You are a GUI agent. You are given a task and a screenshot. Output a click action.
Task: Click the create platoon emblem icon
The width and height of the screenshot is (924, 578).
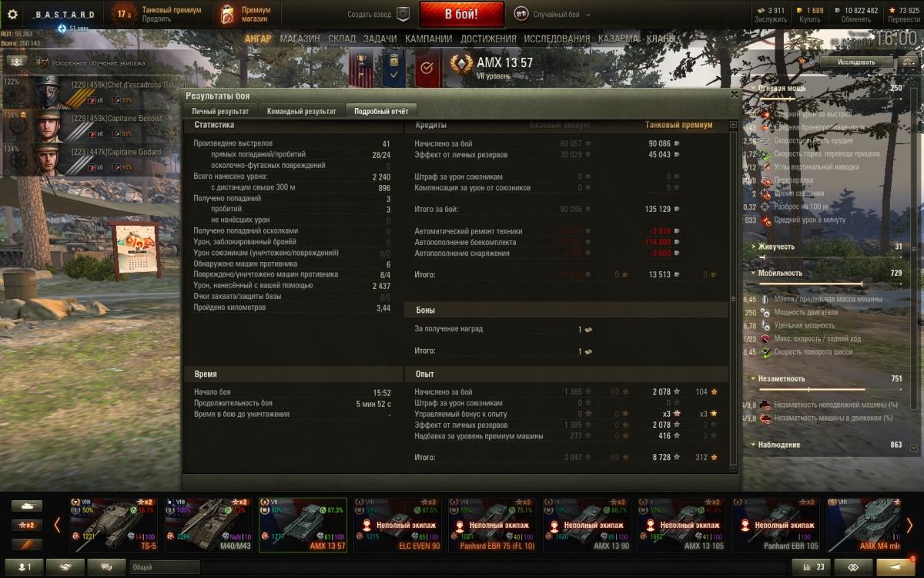(403, 14)
